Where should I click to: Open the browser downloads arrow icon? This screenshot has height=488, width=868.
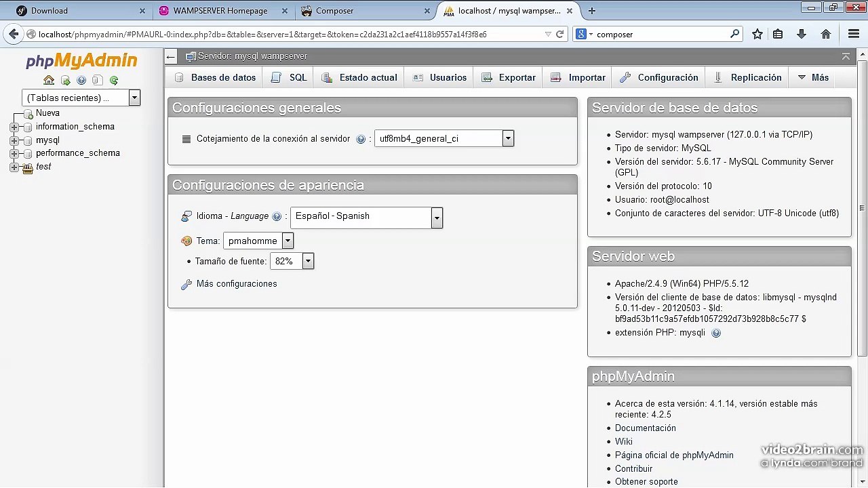tap(802, 34)
